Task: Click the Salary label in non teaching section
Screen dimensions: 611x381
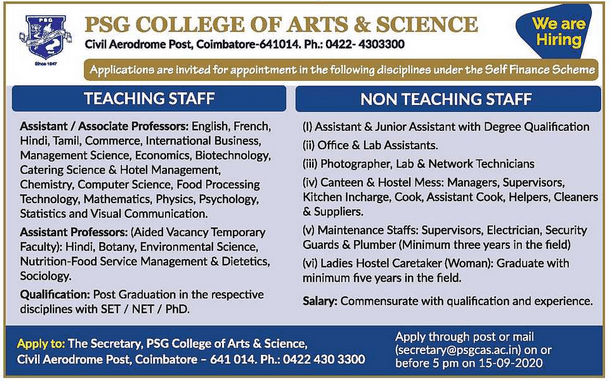Action: [x=320, y=301]
